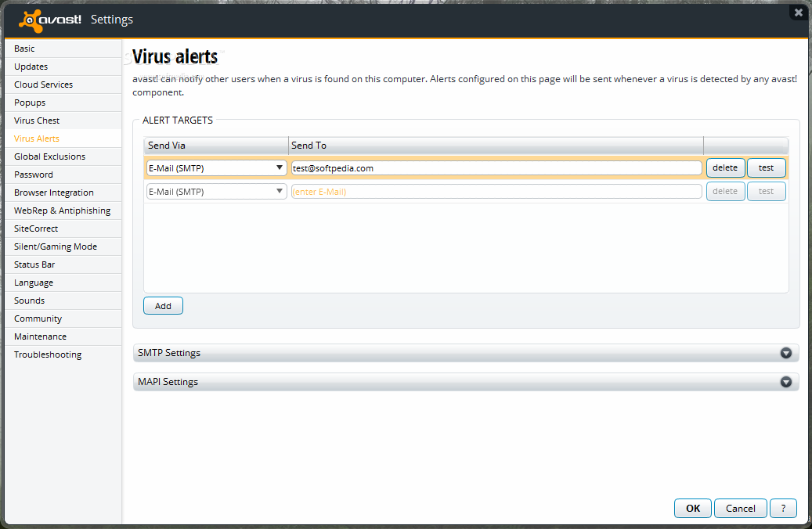812x529 pixels.
Task: Open Global Exclusions settings
Action: (x=63, y=157)
